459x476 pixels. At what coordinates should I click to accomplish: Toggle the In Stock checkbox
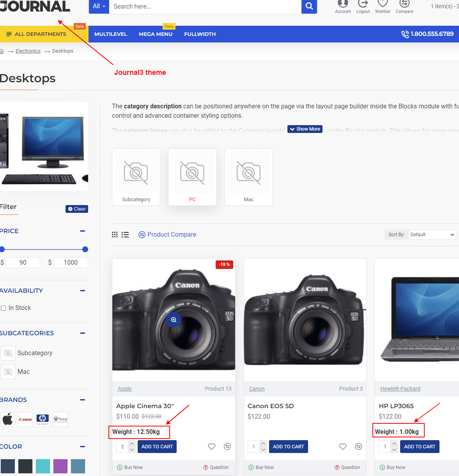pos(4,308)
